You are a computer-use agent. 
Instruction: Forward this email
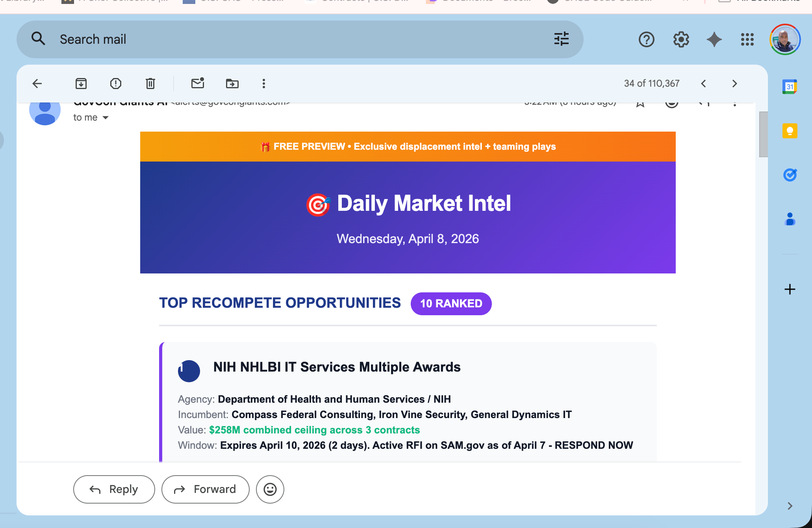click(206, 489)
